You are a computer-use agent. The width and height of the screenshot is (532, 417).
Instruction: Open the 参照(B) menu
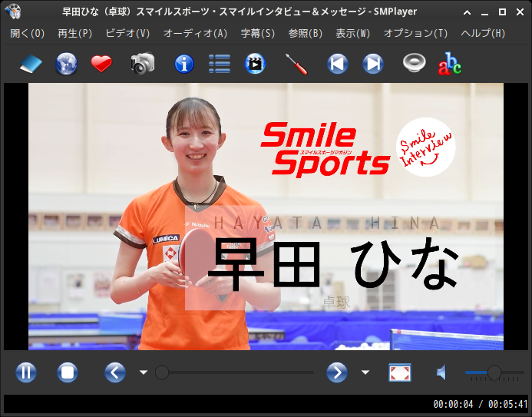point(306,33)
